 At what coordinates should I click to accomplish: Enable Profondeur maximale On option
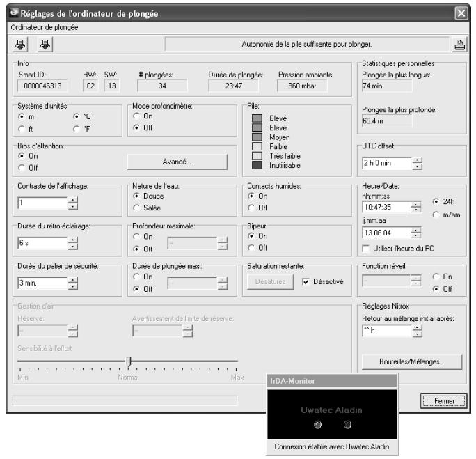point(136,236)
